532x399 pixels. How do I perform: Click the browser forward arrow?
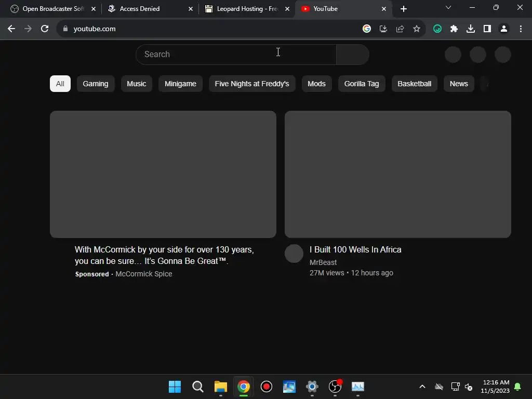(28, 29)
